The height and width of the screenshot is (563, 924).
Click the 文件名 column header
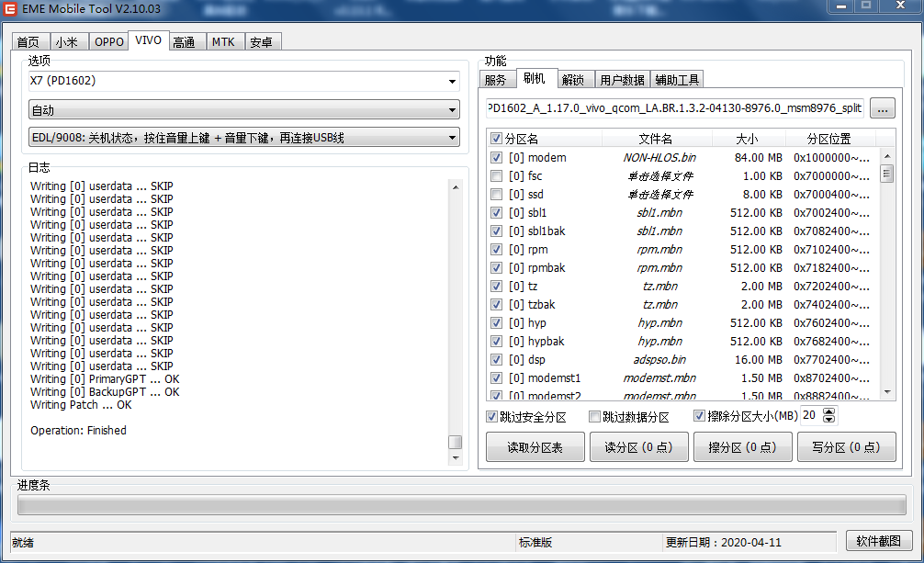(x=656, y=139)
